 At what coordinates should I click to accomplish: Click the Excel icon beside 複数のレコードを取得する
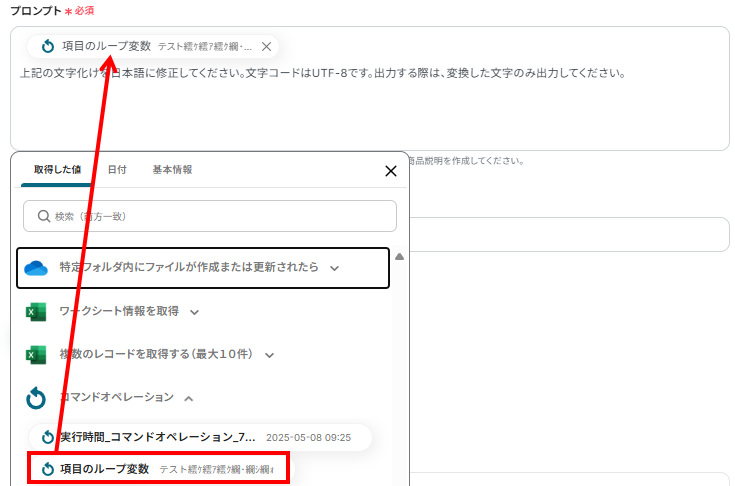coord(36,355)
